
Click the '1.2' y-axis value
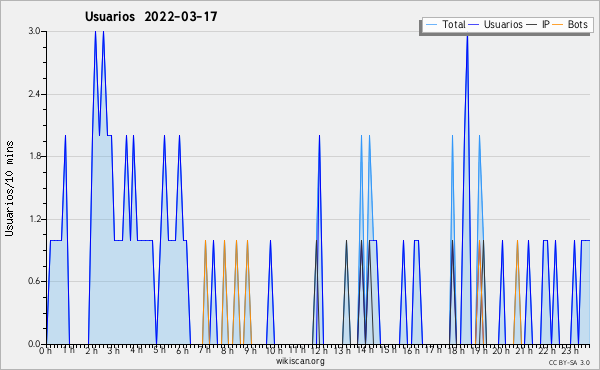click(35, 219)
